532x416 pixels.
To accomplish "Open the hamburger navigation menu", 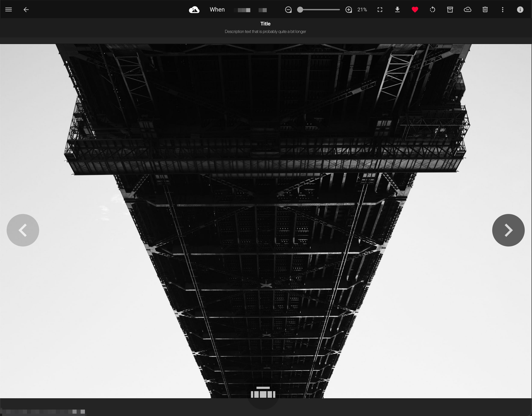I will (9, 9).
